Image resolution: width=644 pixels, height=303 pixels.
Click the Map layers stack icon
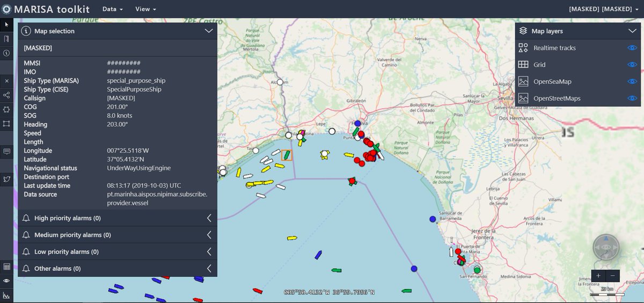click(x=523, y=31)
